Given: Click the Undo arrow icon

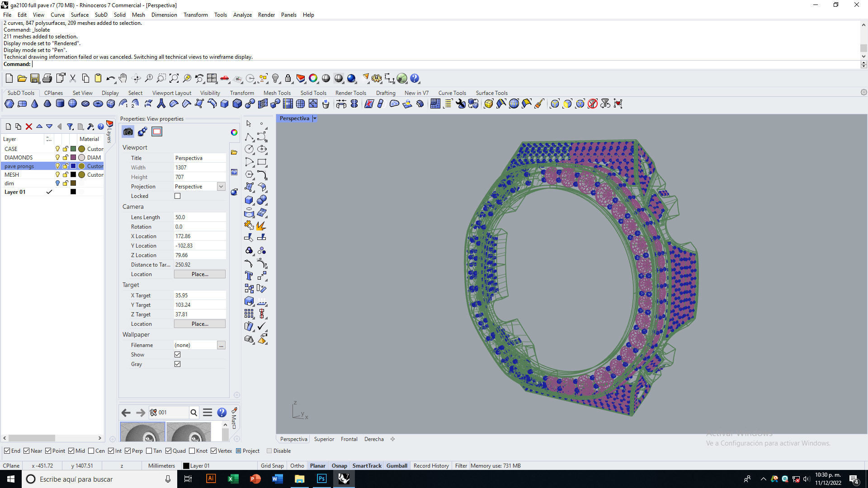Looking at the screenshot, I should coord(110,79).
